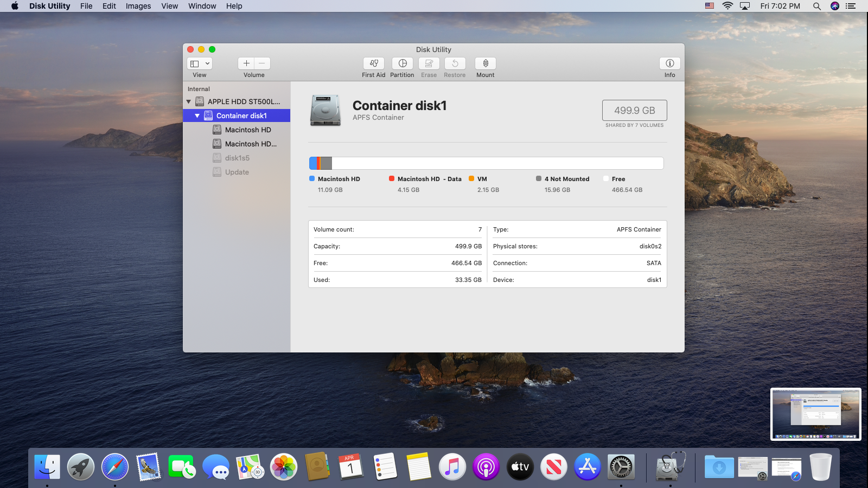Add a volume with the plus button
This screenshot has height=488, width=868.
pyautogui.click(x=246, y=63)
